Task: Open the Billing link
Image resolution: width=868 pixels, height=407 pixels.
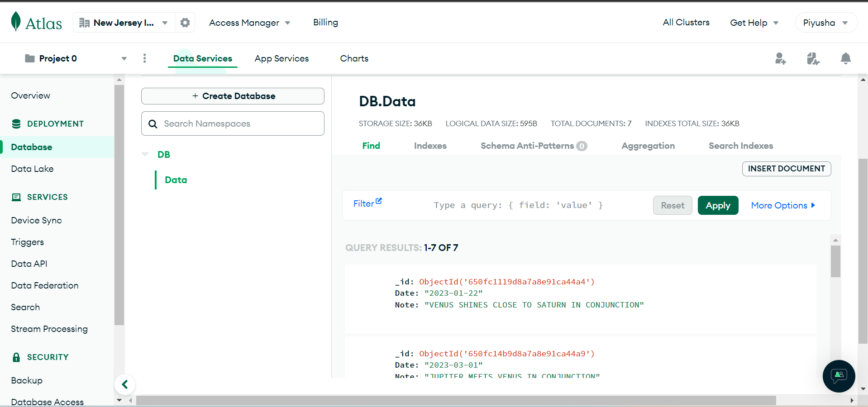Action: pos(325,22)
